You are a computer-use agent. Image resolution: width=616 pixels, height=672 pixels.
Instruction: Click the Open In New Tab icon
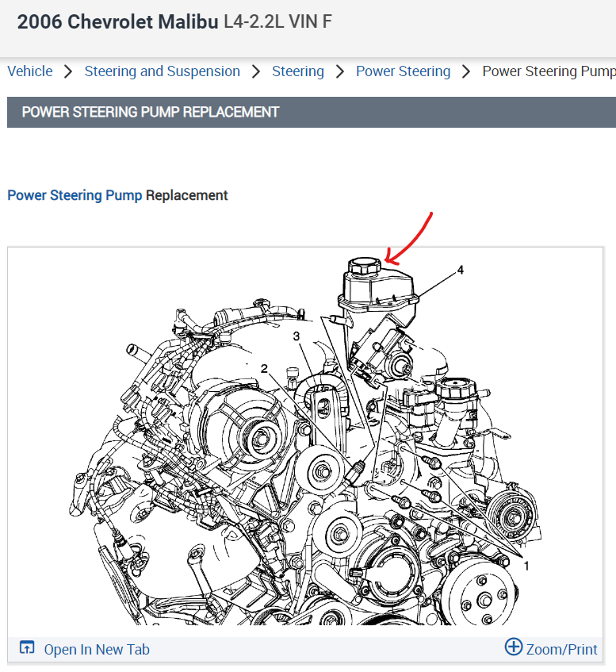pyautogui.click(x=27, y=647)
